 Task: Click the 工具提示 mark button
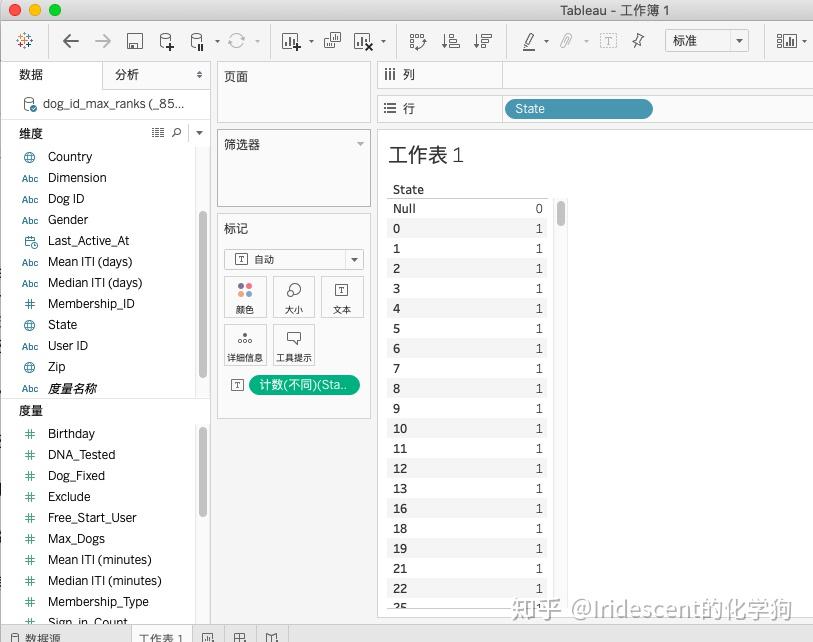(293, 345)
